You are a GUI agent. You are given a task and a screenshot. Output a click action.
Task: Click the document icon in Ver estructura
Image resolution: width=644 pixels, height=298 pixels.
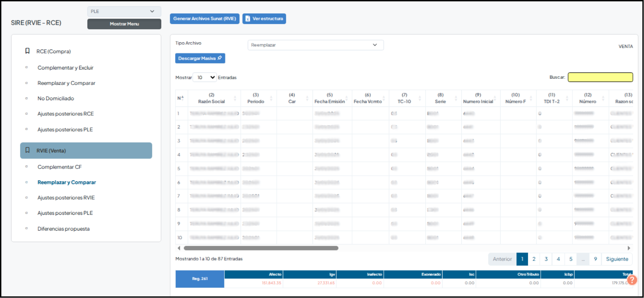coord(248,19)
